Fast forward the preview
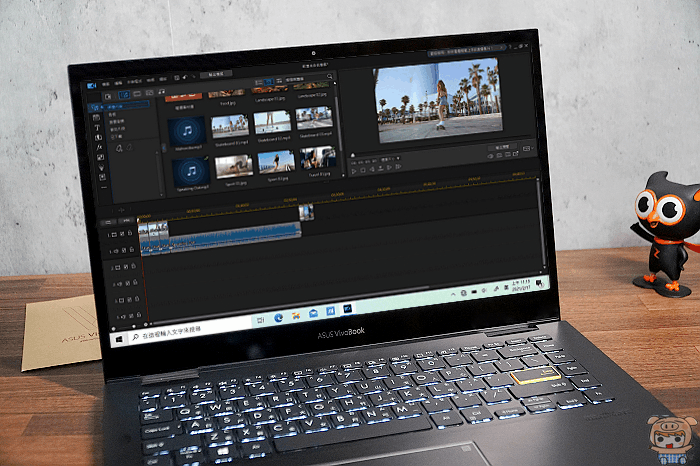 click(x=398, y=166)
